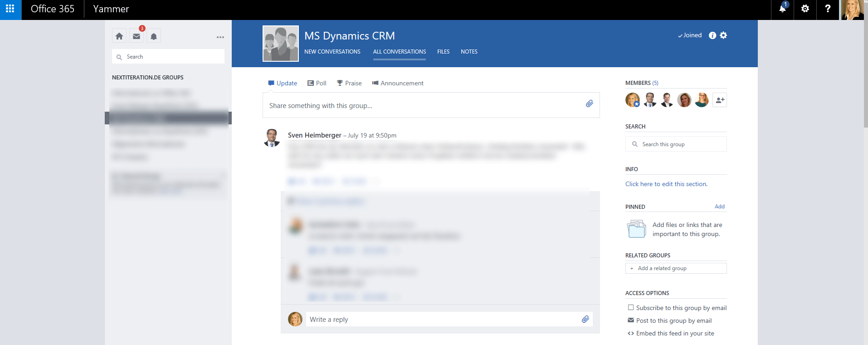Screen dimensions: 868x345
Task: Open Yammer notifications bell in sidebar
Action: pos(154,36)
